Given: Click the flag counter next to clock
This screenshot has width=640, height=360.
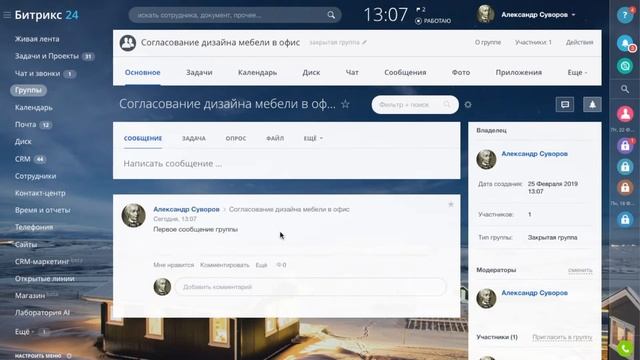Looking at the screenshot, I should (x=421, y=9).
